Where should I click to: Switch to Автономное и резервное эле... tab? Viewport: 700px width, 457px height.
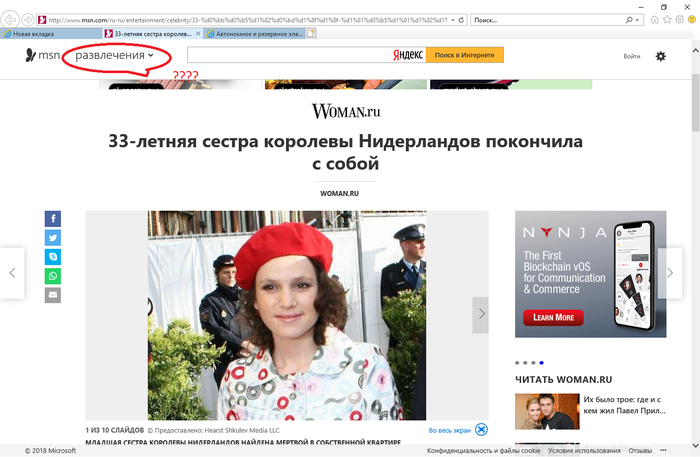pyautogui.click(x=254, y=33)
